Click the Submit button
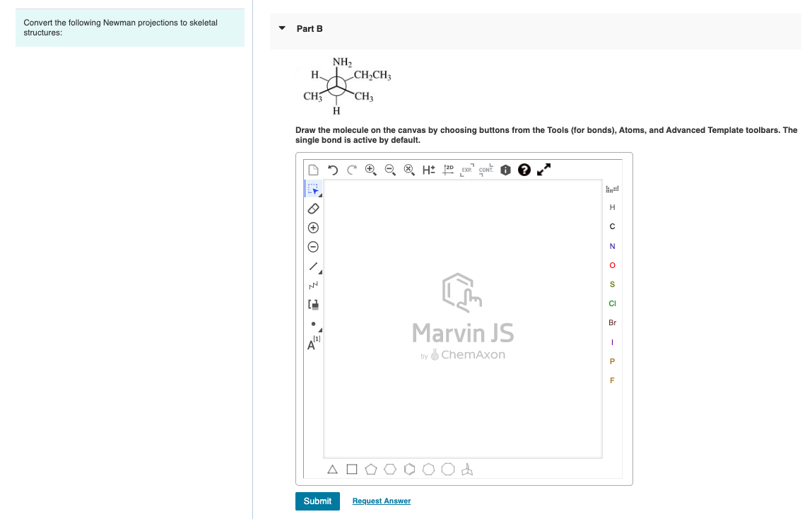The image size is (812, 519). pyautogui.click(x=317, y=501)
